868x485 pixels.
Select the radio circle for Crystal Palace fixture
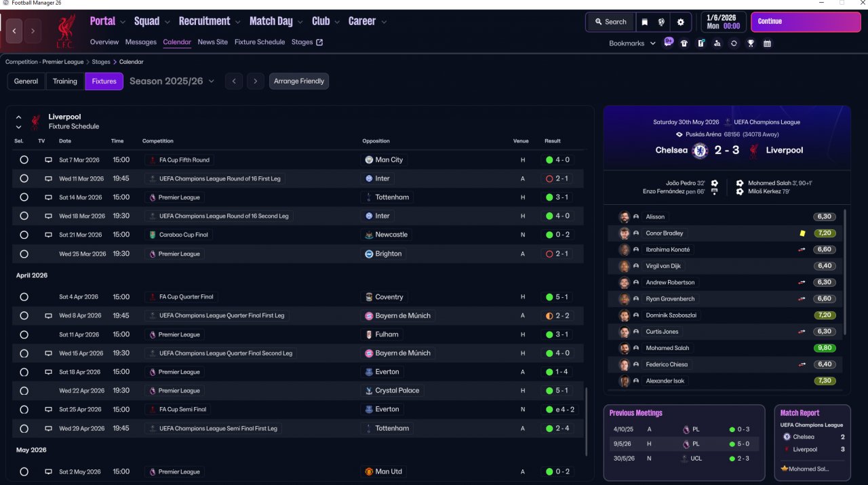(24, 391)
